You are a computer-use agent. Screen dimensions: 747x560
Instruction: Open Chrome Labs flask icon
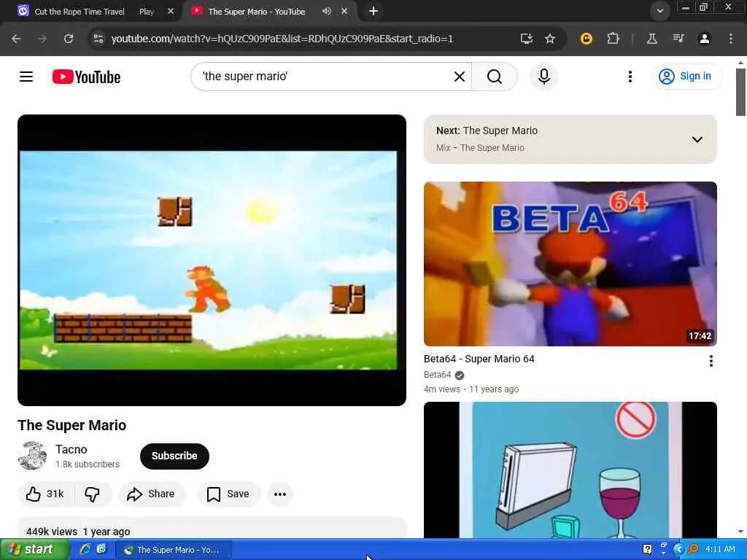point(652,39)
